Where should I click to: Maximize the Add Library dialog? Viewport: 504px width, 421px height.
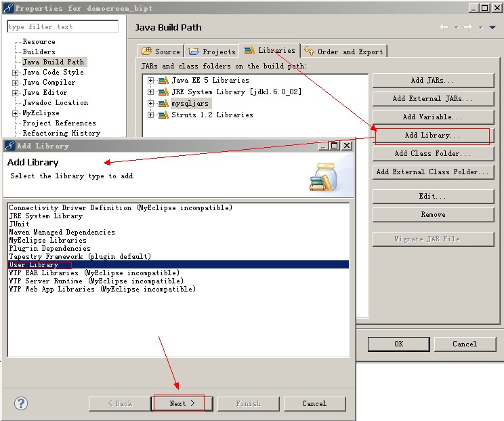[335, 146]
